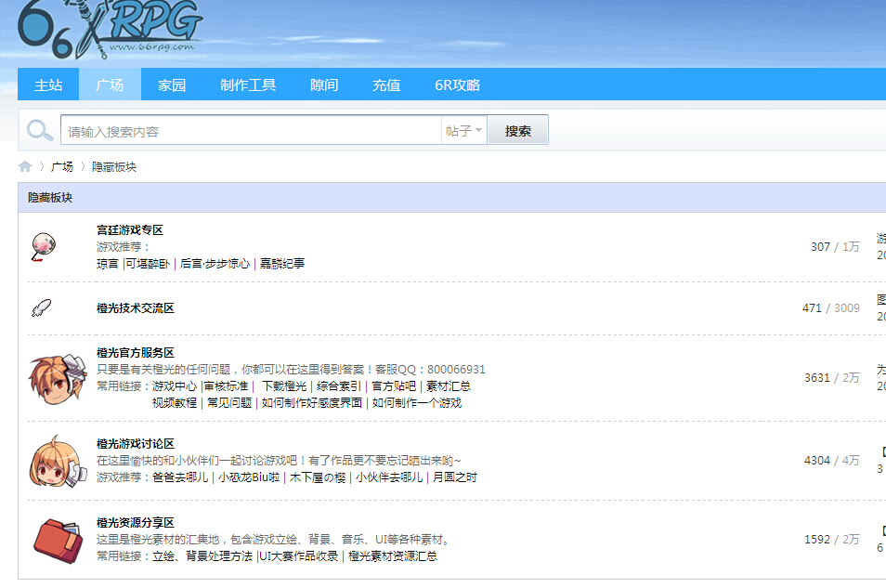Go to the 6R攻略 menu item

click(457, 85)
